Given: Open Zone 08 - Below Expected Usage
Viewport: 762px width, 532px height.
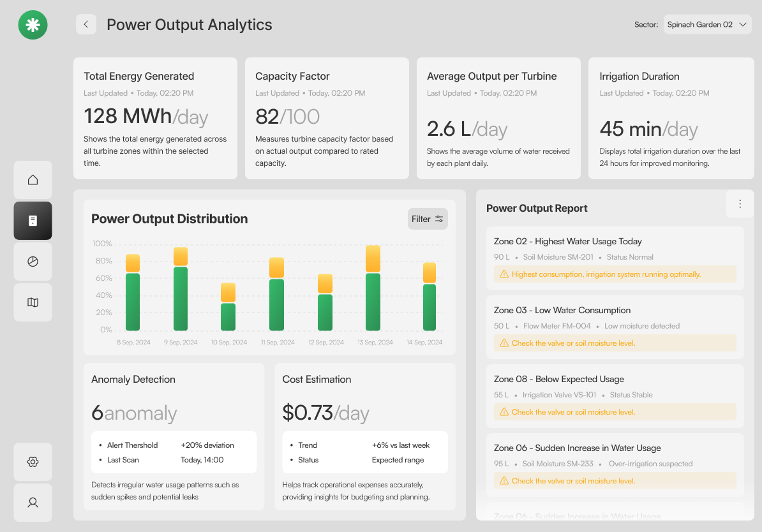Looking at the screenshot, I should (615, 397).
